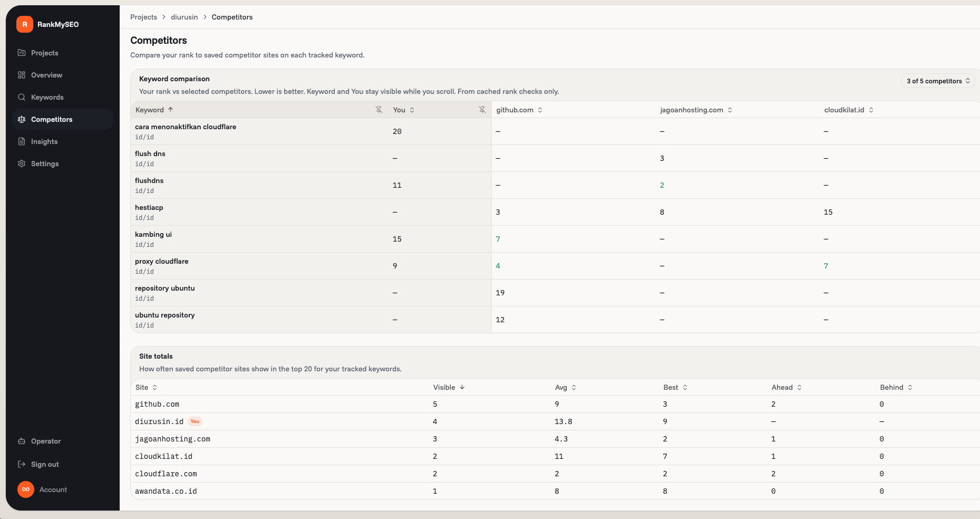Image resolution: width=980 pixels, height=519 pixels.
Task: Click the Sign out arrow icon
Action: click(22, 464)
